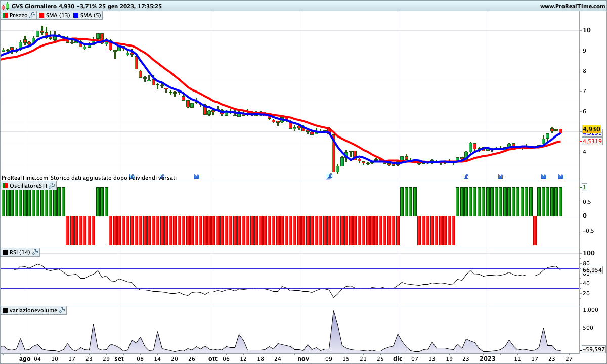Screen dimensions: 607x364
Task: Click the GVS Giornaliero chart title
Action: tap(34, 6)
